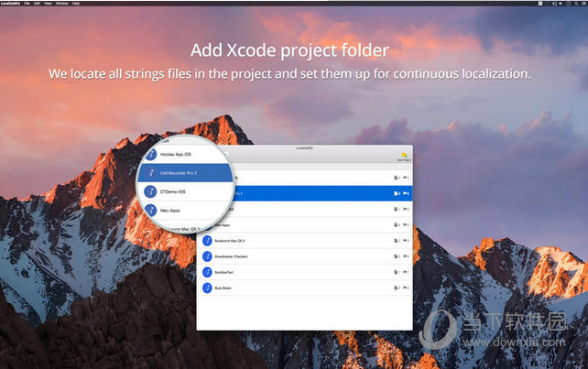
Task: Click the flag icon in Busy Boxes row
Action: pos(405,288)
